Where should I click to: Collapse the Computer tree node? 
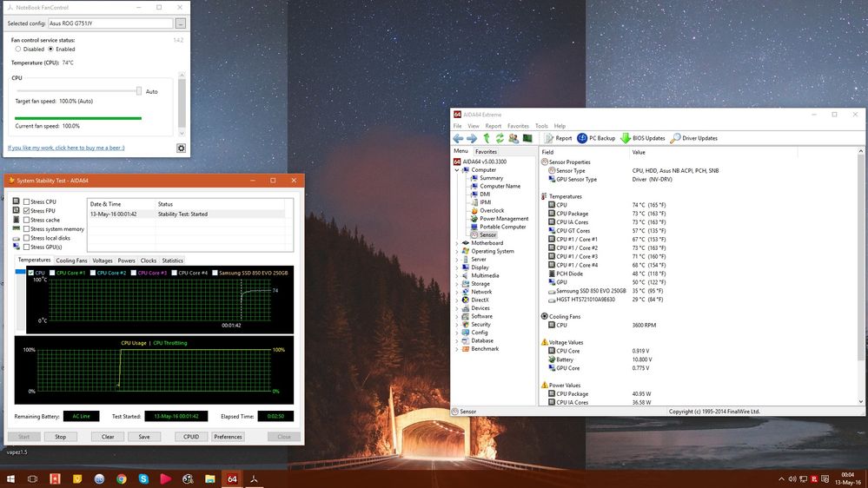[457, 170]
